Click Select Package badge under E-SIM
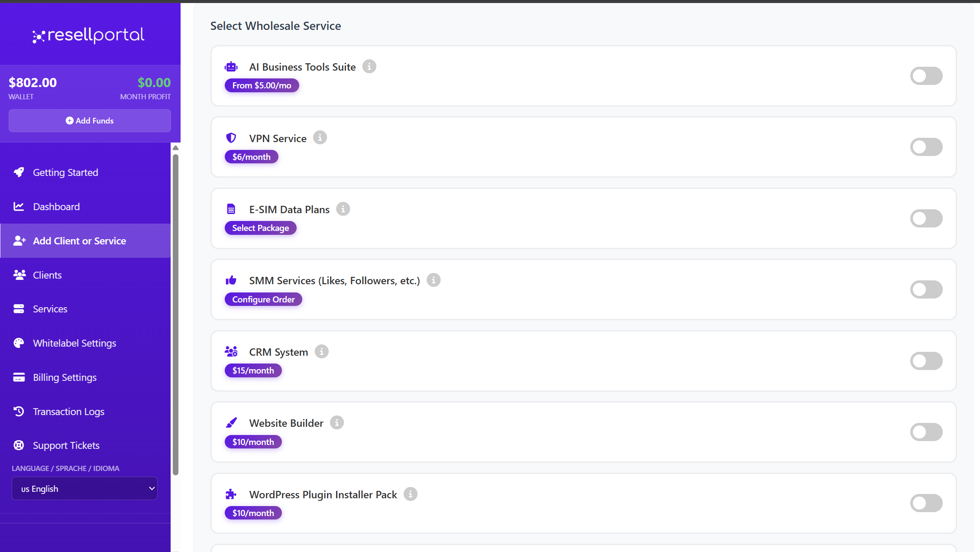 pyautogui.click(x=260, y=228)
